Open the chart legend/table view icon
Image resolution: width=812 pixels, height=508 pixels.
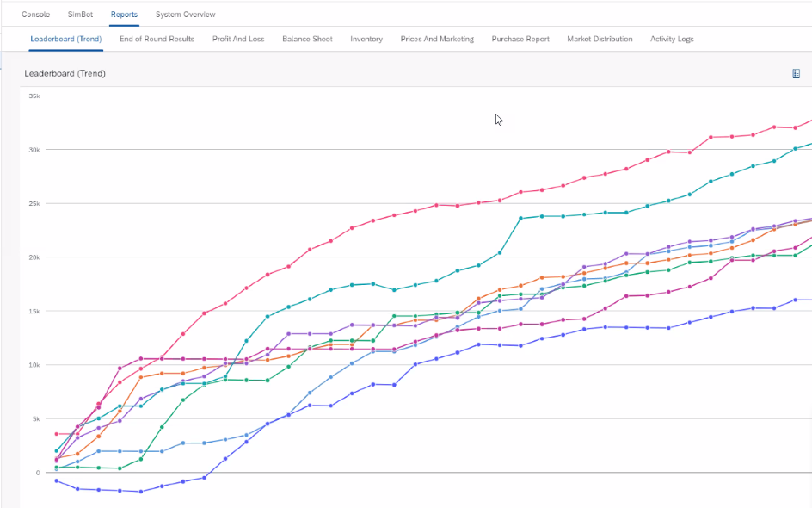tap(796, 74)
